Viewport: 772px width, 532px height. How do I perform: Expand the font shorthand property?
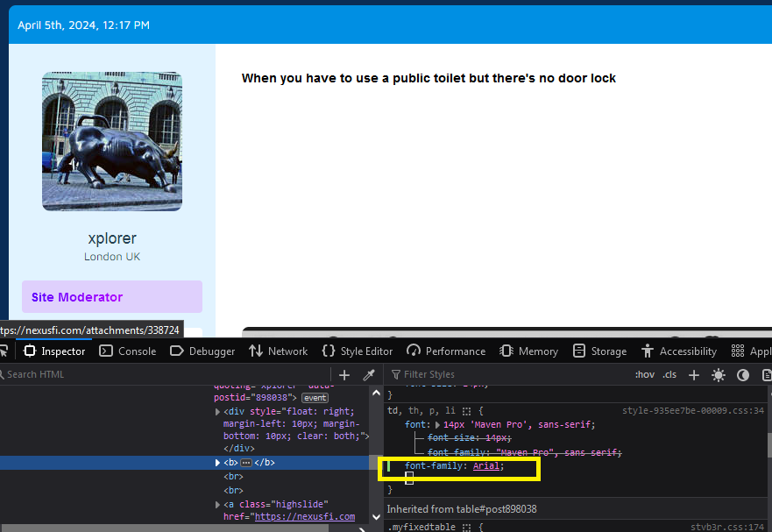point(437,424)
